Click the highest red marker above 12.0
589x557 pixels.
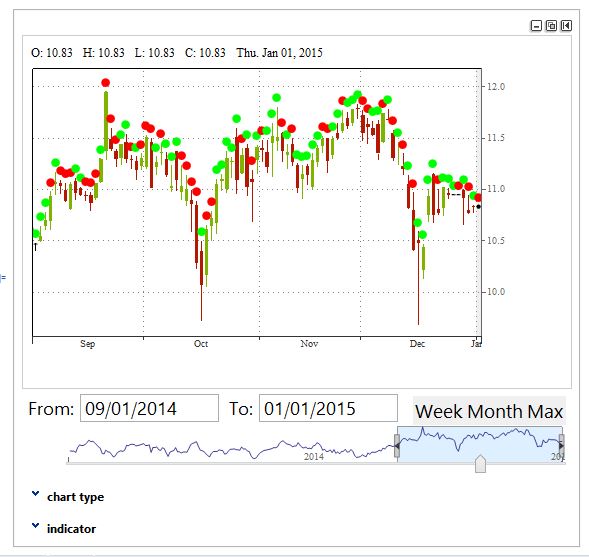tap(106, 83)
